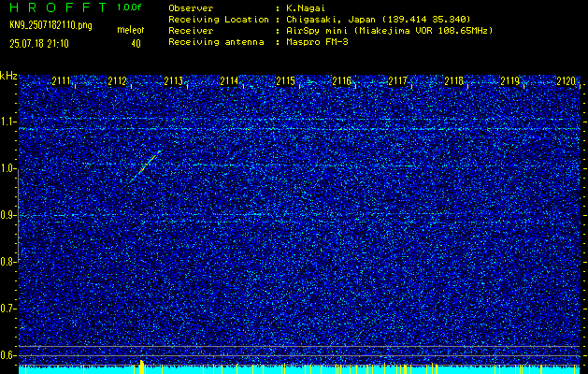Select the location text Chigasaki, Japan
The width and height of the screenshot is (588, 374).
point(331,20)
